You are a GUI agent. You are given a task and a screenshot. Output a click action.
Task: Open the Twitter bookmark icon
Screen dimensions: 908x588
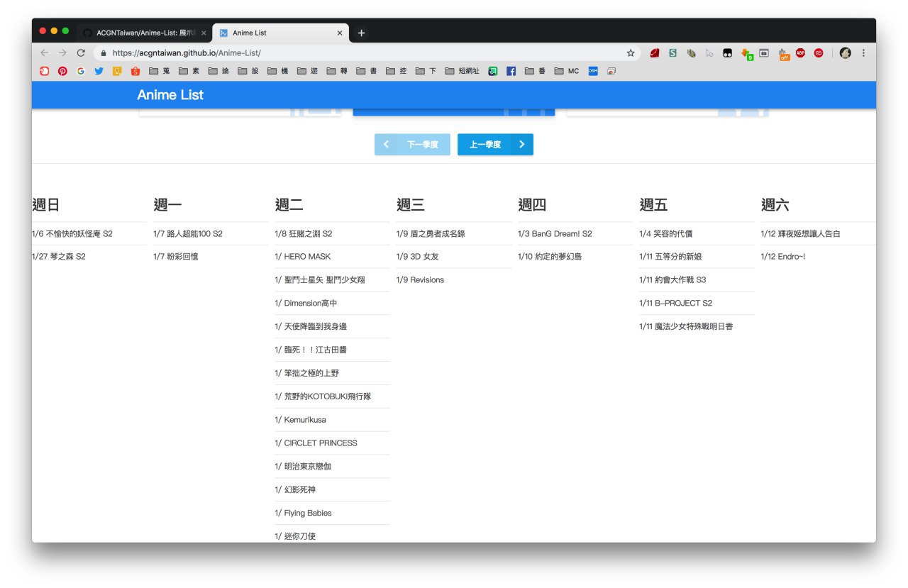coord(99,71)
